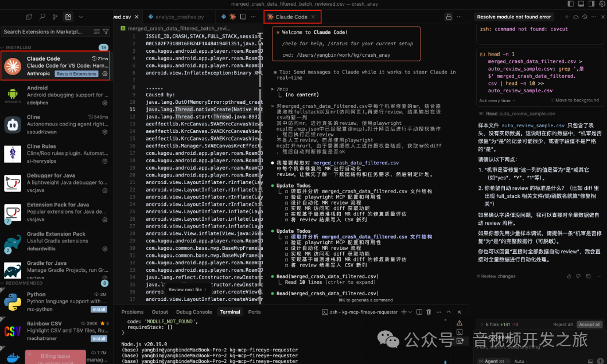The width and height of the screenshot is (607, 364).
Task: Install the Rainbow CSV extension
Action: (x=99, y=338)
